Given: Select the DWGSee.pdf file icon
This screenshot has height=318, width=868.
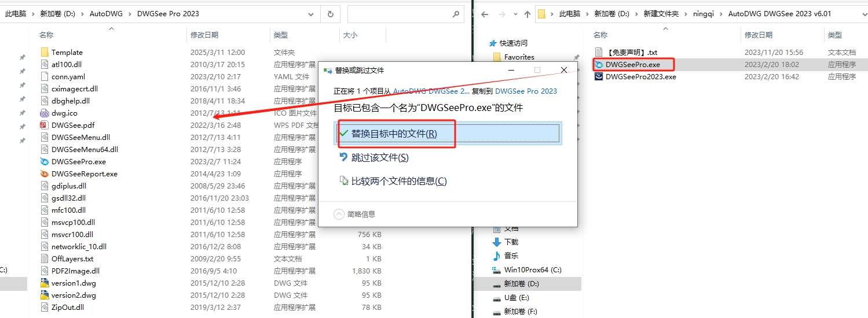Looking at the screenshot, I should coord(45,125).
